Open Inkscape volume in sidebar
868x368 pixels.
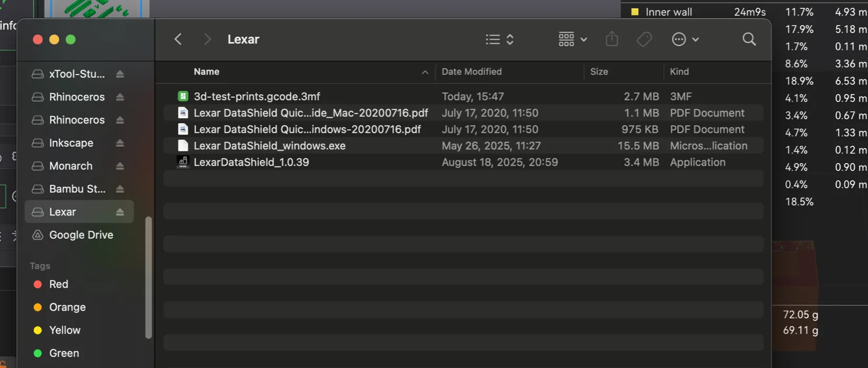pos(71,143)
